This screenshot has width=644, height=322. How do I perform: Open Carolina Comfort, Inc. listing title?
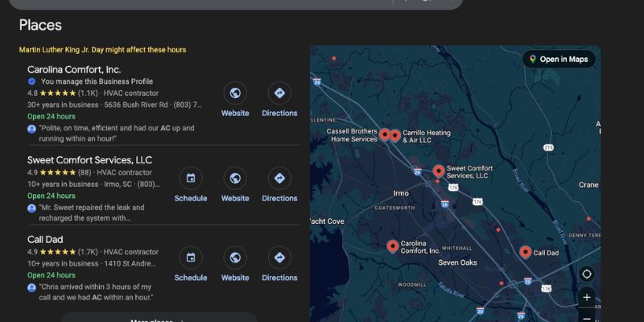(x=74, y=69)
